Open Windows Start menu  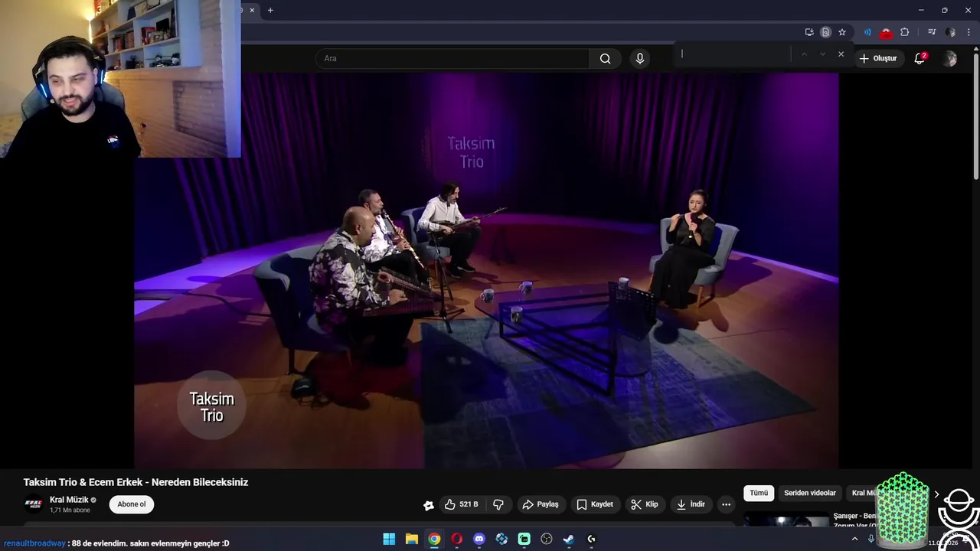pos(389,540)
